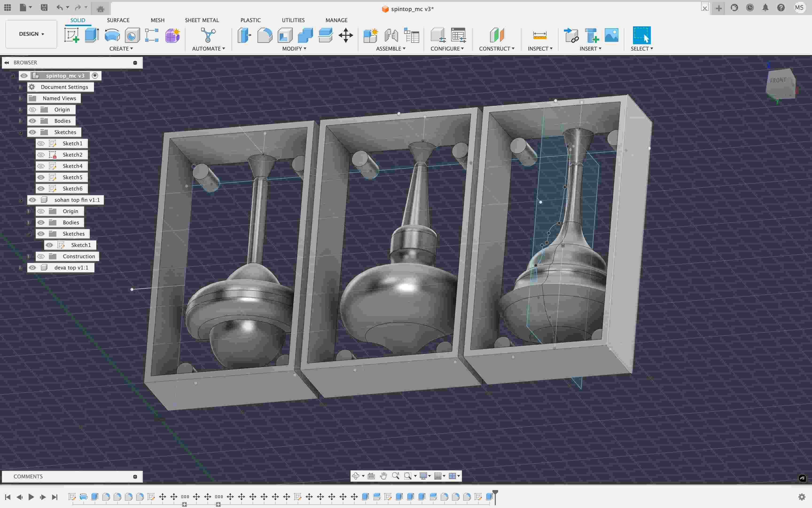Select the Joint tool
The image size is (812, 508).
coord(391,35)
